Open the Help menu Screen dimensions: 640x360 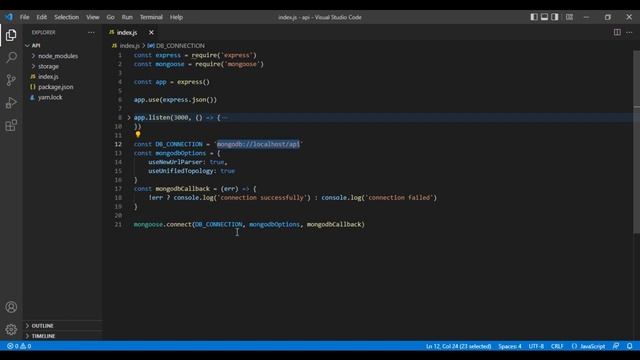point(176,17)
